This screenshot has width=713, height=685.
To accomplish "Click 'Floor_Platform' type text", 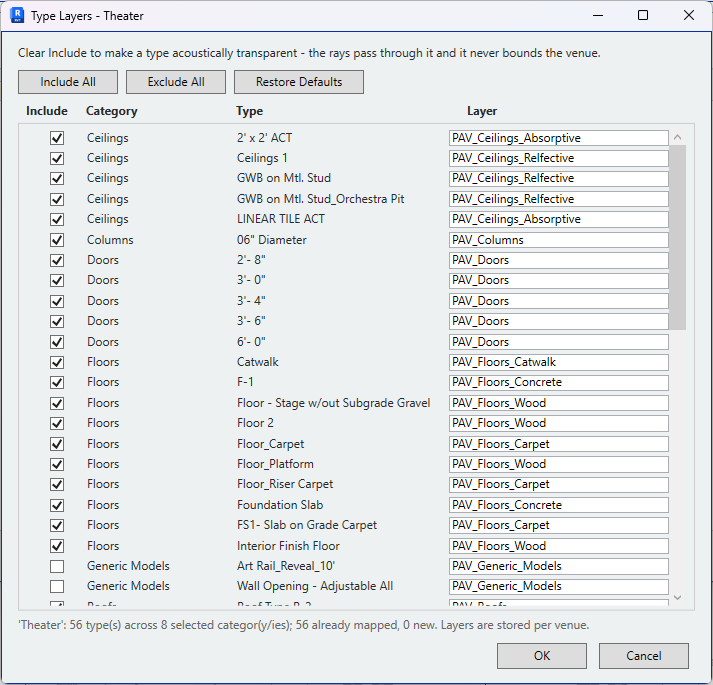I will [x=275, y=464].
